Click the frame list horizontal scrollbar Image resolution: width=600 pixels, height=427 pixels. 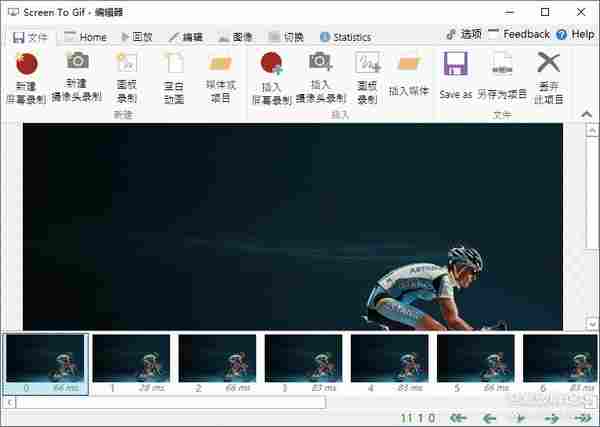pyautogui.click(x=171, y=402)
